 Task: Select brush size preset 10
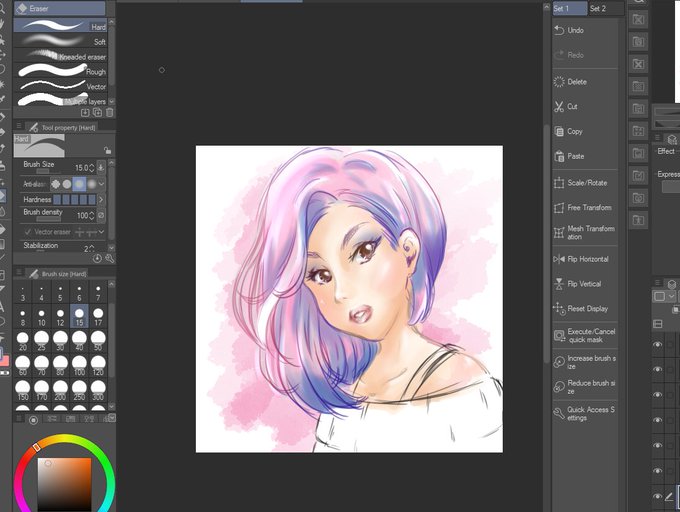pyautogui.click(x=41, y=317)
